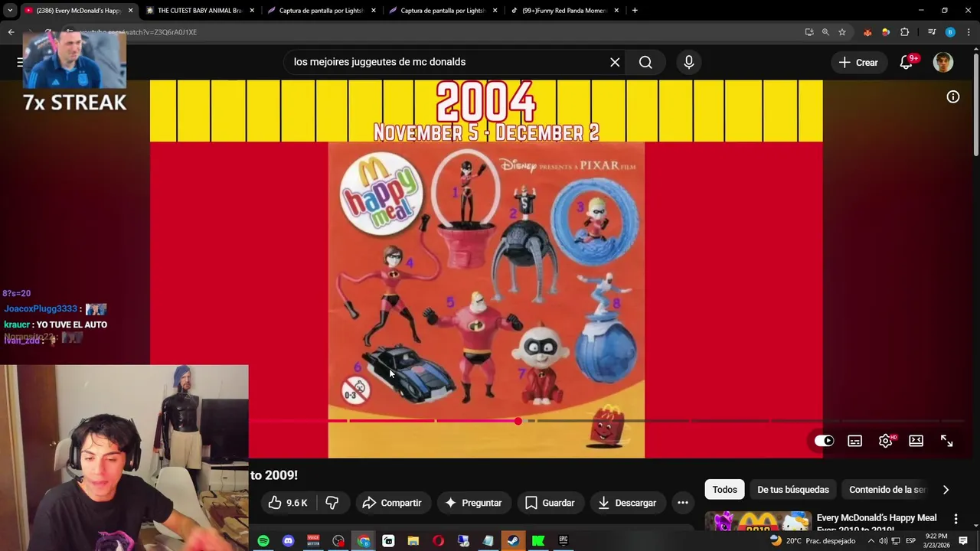
Task: Toggle autoplay switch in player
Action: 824,441
